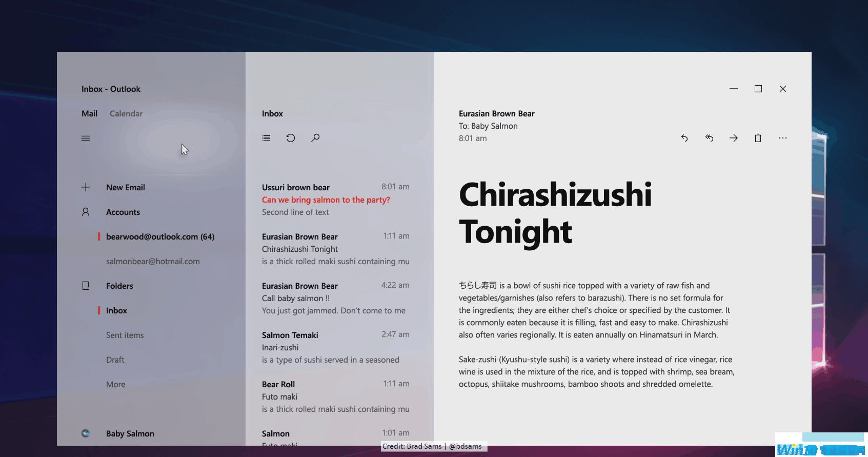Click recipient 'To: Baby Salmon'

click(x=488, y=126)
